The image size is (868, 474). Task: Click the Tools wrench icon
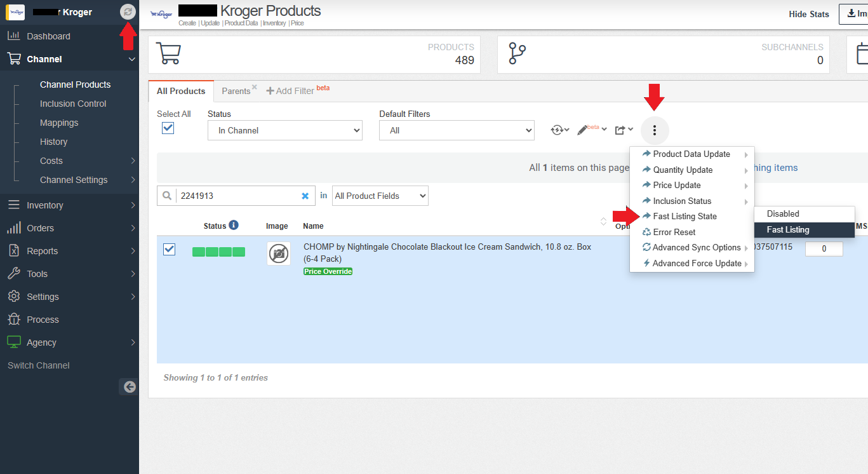pos(13,274)
